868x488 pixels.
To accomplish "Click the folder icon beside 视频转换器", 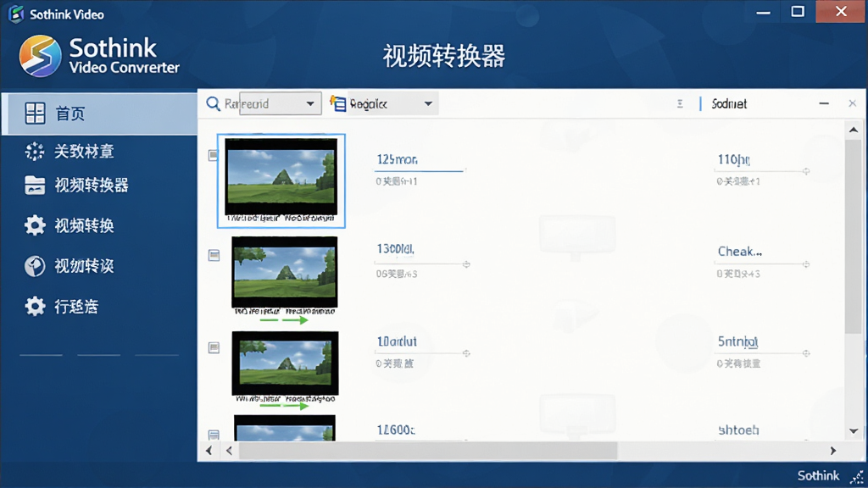I will tap(34, 186).
